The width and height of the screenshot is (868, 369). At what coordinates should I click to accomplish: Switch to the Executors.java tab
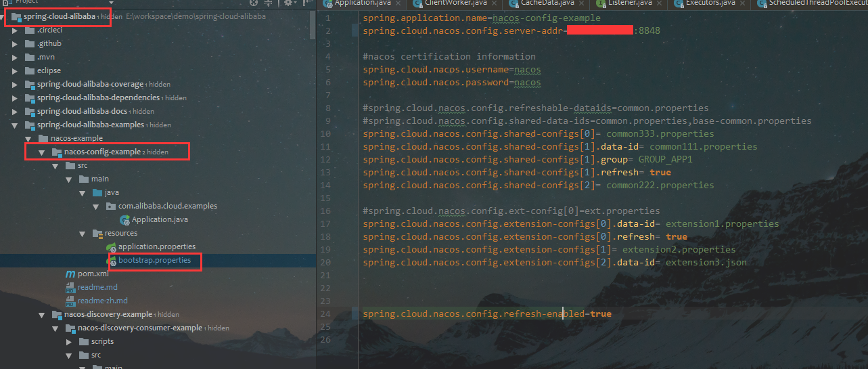point(710,3)
